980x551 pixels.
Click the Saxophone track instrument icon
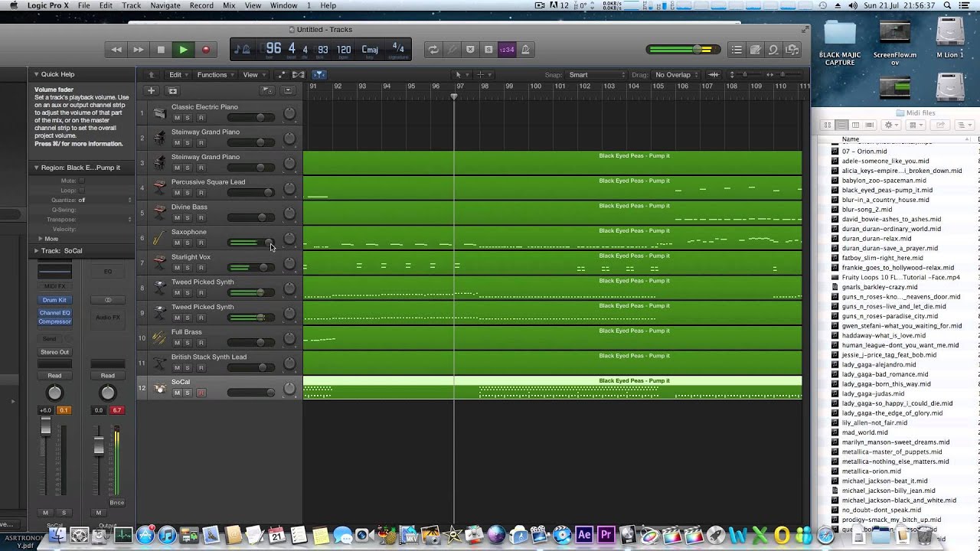pyautogui.click(x=159, y=238)
